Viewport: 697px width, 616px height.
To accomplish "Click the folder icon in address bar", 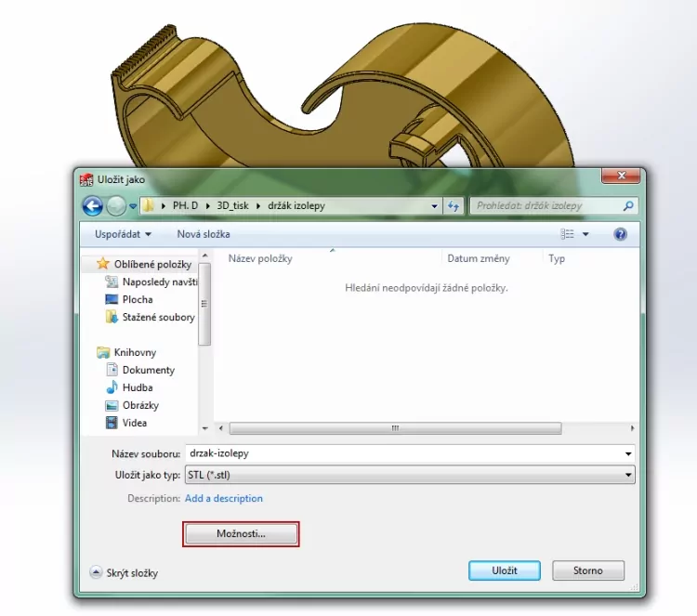I will [x=148, y=205].
